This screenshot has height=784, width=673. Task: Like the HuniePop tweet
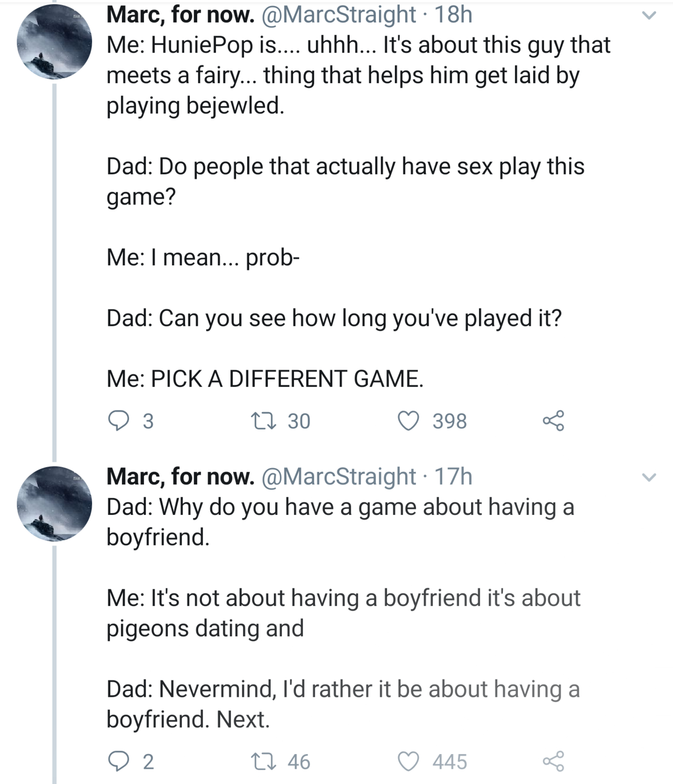409,421
